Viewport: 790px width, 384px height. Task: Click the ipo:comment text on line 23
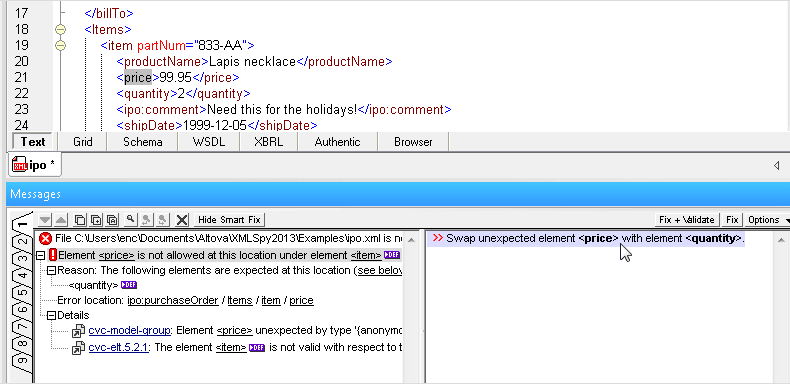pyautogui.click(x=282, y=109)
